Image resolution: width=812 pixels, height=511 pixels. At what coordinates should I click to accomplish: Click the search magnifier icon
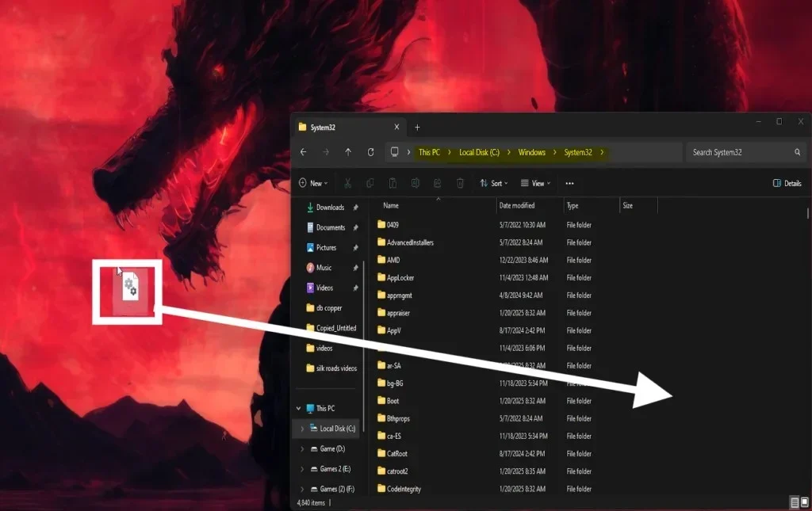pyautogui.click(x=798, y=152)
